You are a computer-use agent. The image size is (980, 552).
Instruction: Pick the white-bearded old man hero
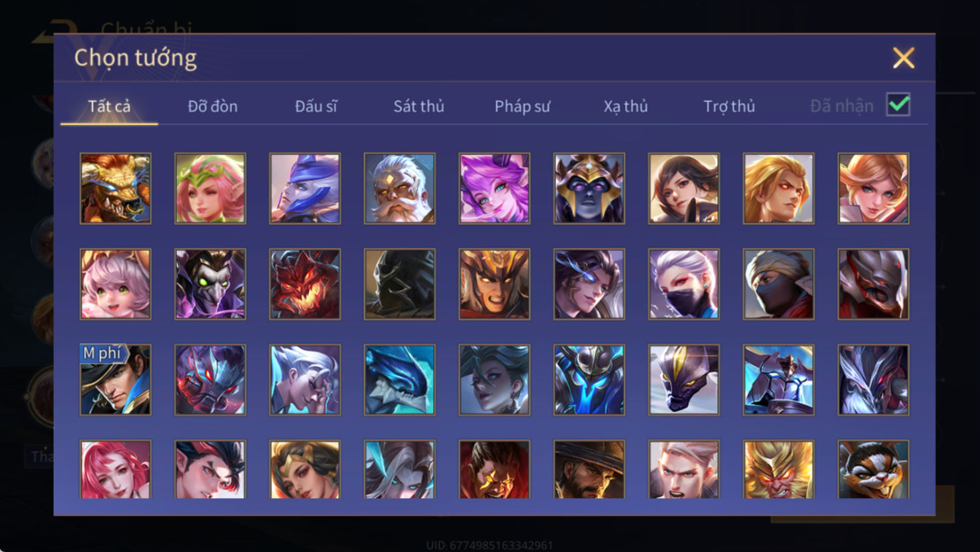coord(400,188)
